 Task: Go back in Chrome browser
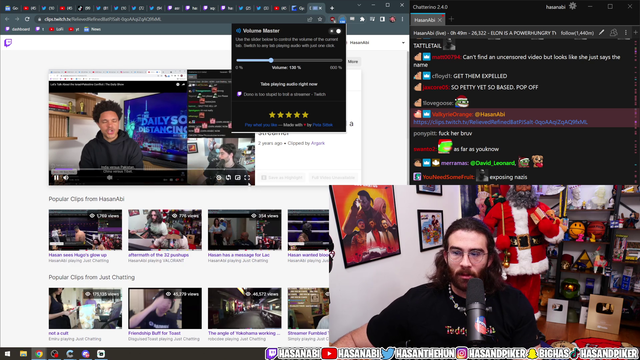(7, 19)
